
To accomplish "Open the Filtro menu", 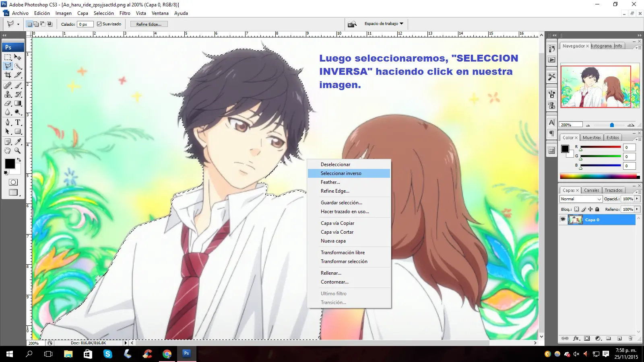I will (x=125, y=13).
